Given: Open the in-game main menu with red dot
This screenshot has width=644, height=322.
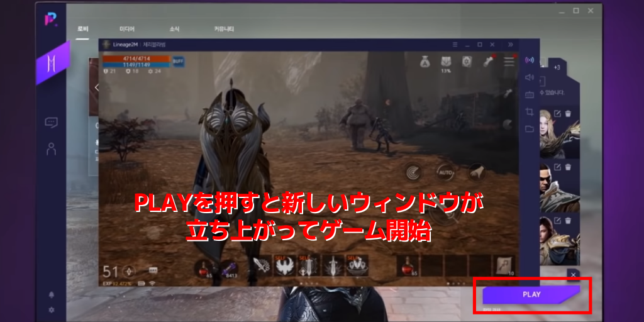Looking at the screenshot, I should [x=509, y=62].
